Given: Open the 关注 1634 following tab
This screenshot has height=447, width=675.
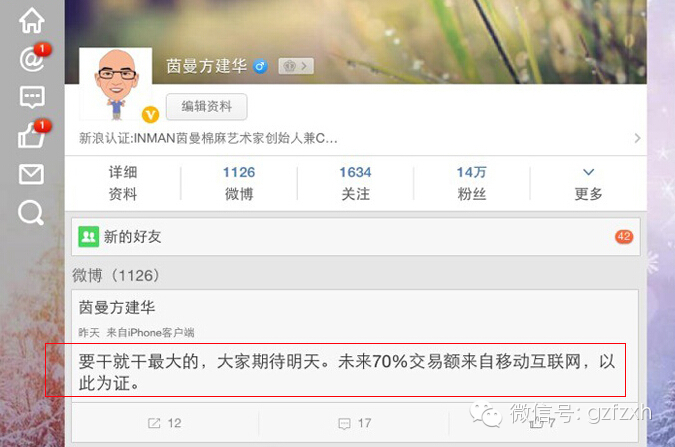Looking at the screenshot, I should point(355,184).
